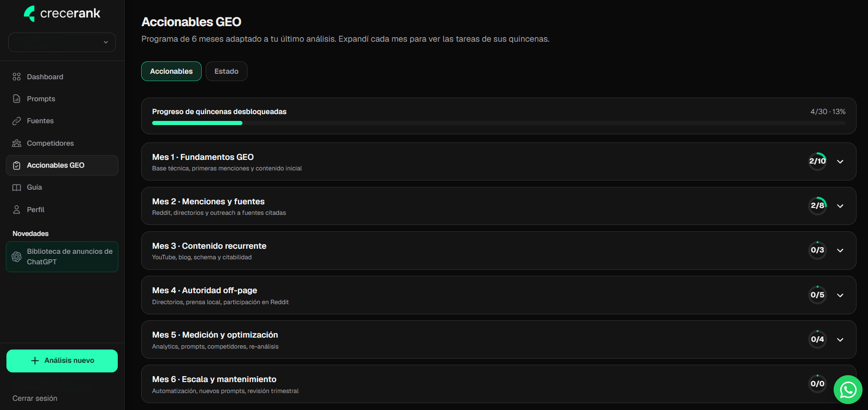Click the Mes 3 progress ring 0/3

(818, 250)
